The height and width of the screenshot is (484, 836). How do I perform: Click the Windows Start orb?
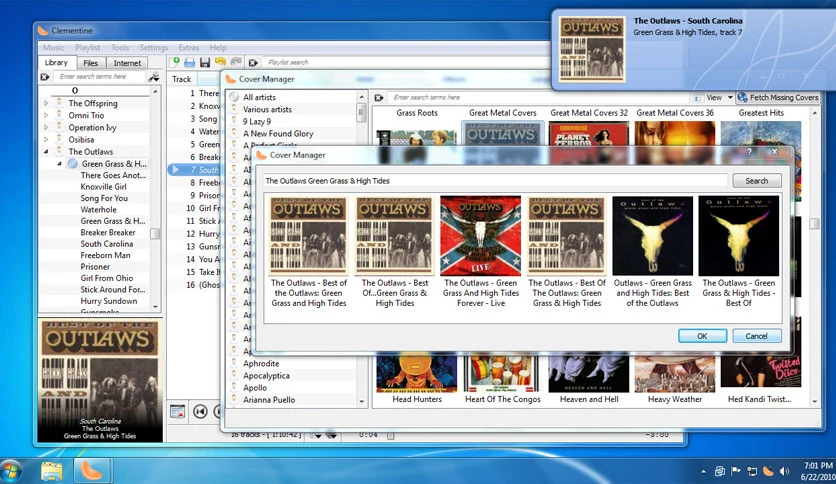[11, 472]
